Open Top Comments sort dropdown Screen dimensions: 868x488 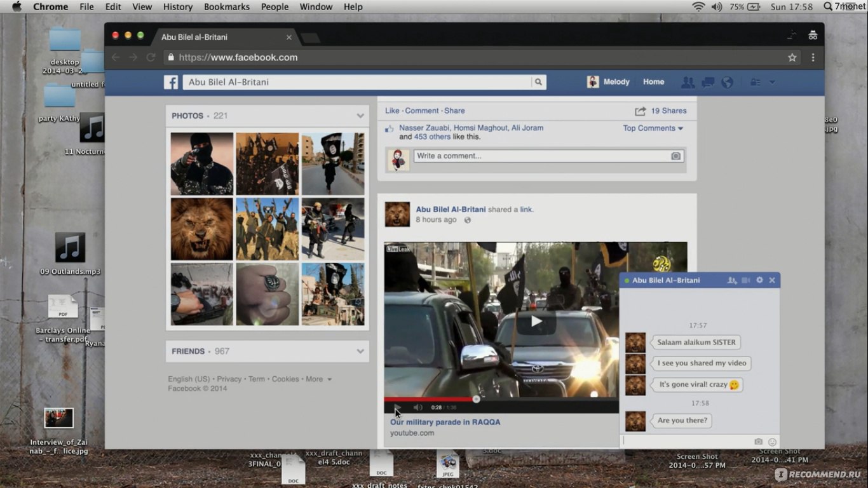click(x=653, y=128)
